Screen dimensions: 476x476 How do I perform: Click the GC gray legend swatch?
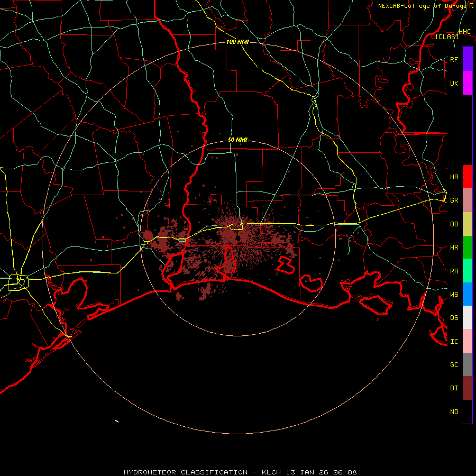pyautogui.click(x=467, y=364)
